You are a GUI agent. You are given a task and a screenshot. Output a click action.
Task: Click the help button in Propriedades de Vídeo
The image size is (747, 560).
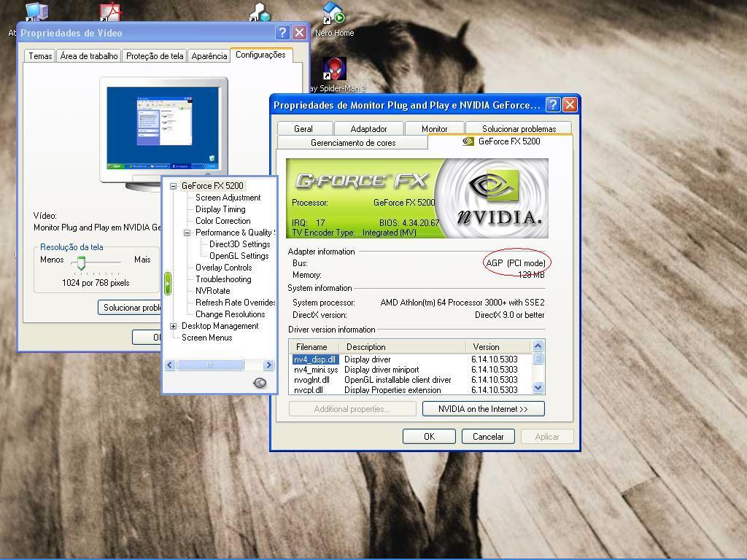click(x=282, y=32)
